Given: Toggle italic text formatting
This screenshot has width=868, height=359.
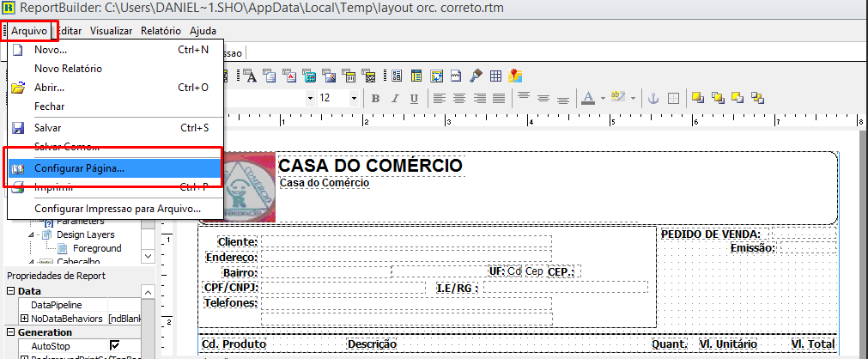Looking at the screenshot, I should (395, 99).
